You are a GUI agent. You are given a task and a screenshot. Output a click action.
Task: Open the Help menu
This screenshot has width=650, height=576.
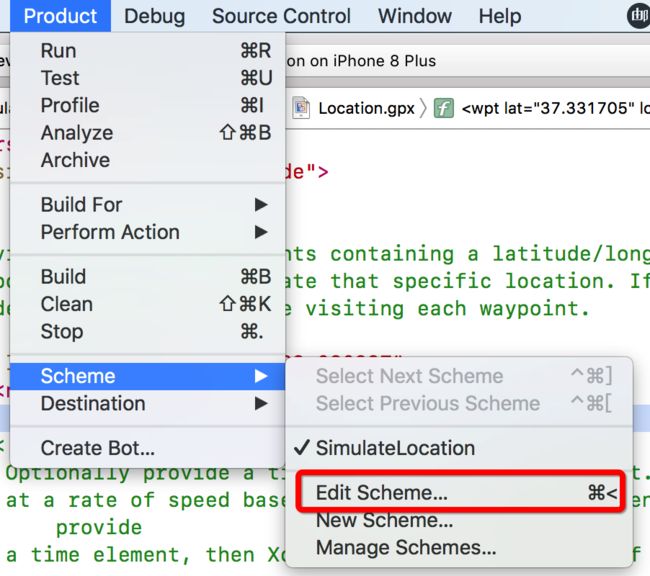pyautogui.click(x=500, y=16)
